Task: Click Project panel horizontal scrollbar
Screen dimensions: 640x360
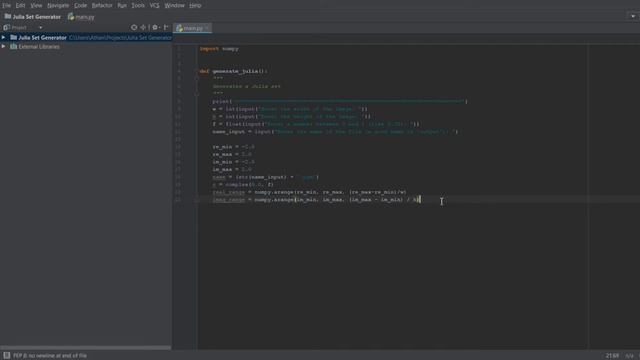Action: (x=86, y=348)
